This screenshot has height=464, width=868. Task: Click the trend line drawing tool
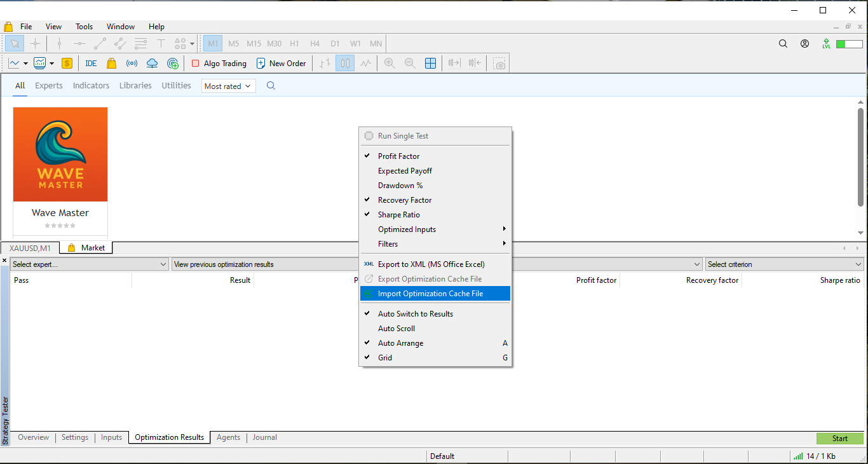pos(100,44)
